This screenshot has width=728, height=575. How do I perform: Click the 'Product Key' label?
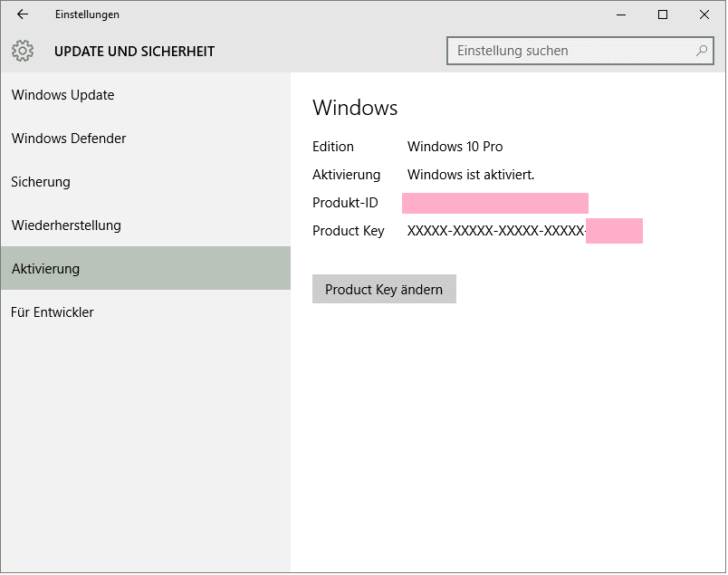(x=349, y=231)
